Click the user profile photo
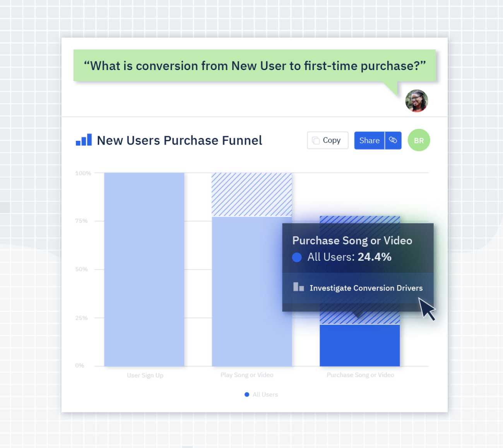Viewport: 503px width, 448px height. pos(416,101)
